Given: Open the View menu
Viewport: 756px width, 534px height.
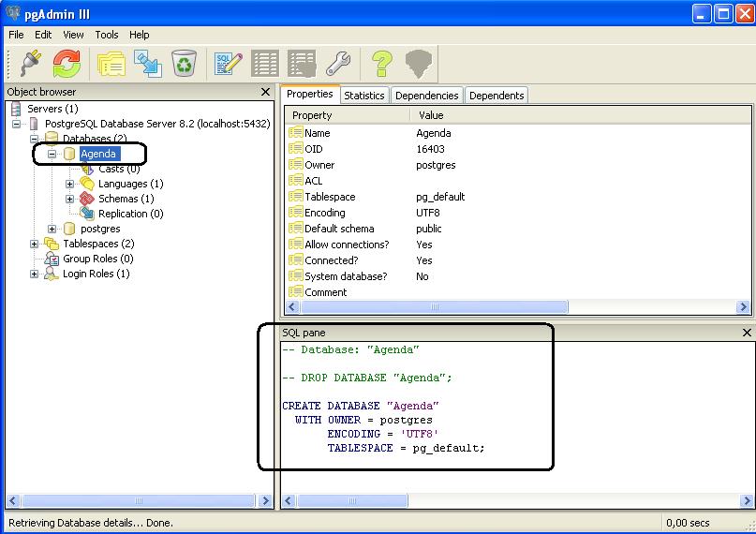Looking at the screenshot, I should (x=73, y=35).
